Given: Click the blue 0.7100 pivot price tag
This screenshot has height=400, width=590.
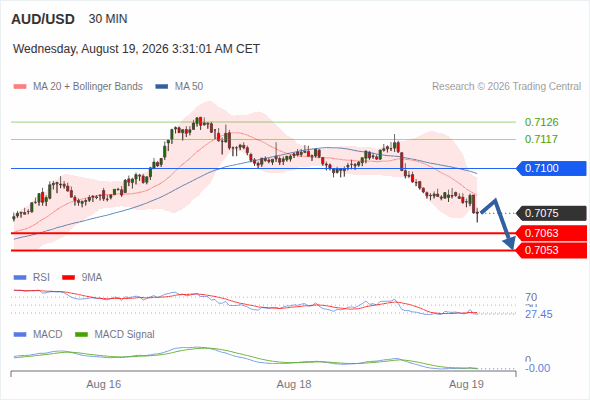Looking at the screenshot, I should click(x=551, y=168).
